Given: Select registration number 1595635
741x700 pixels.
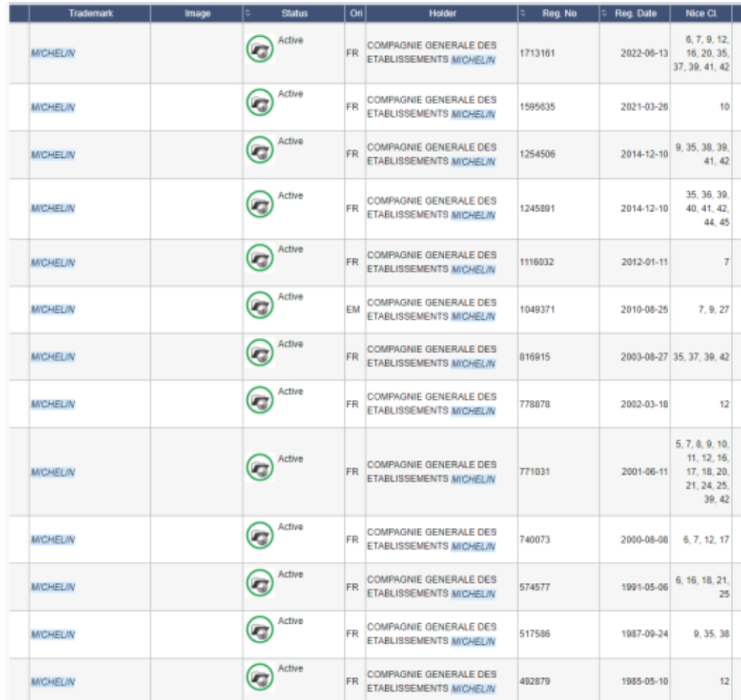Looking at the screenshot, I should click(x=538, y=107).
